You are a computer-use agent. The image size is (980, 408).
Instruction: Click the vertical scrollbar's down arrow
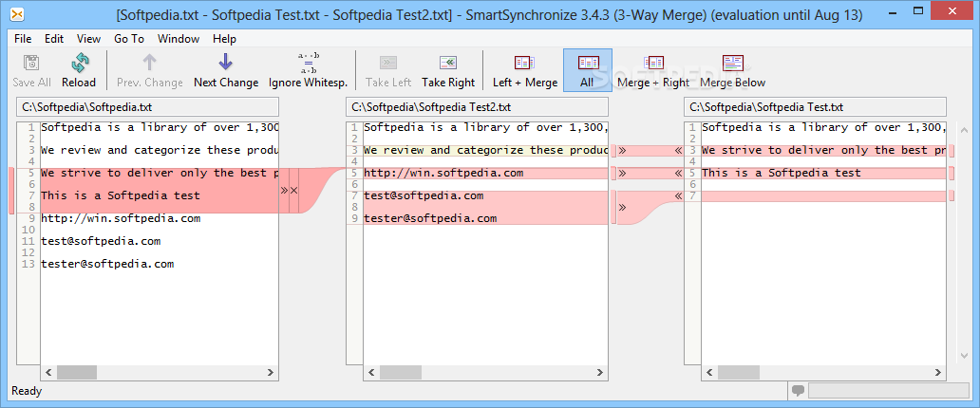coord(964,356)
